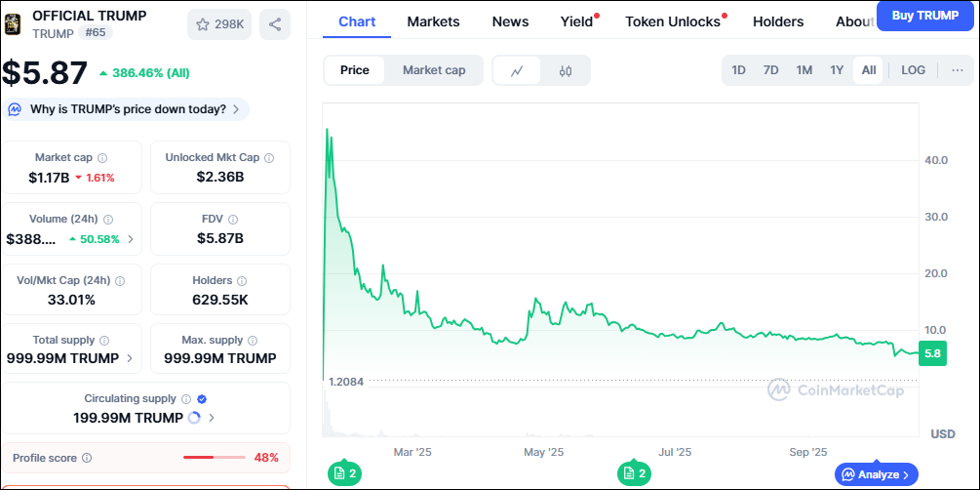Open the Holders tab
This screenshot has height=490, width=980.
[778, 21]
